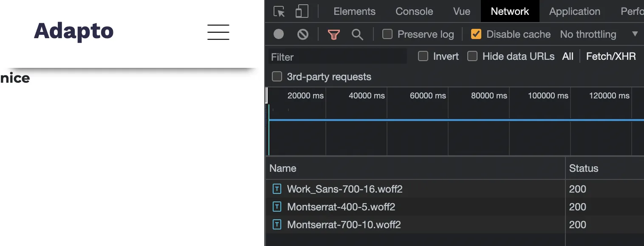Viewport: 644px width, 246px height.
Task: Open the network search magnifier
Action: tap(357, 34)
